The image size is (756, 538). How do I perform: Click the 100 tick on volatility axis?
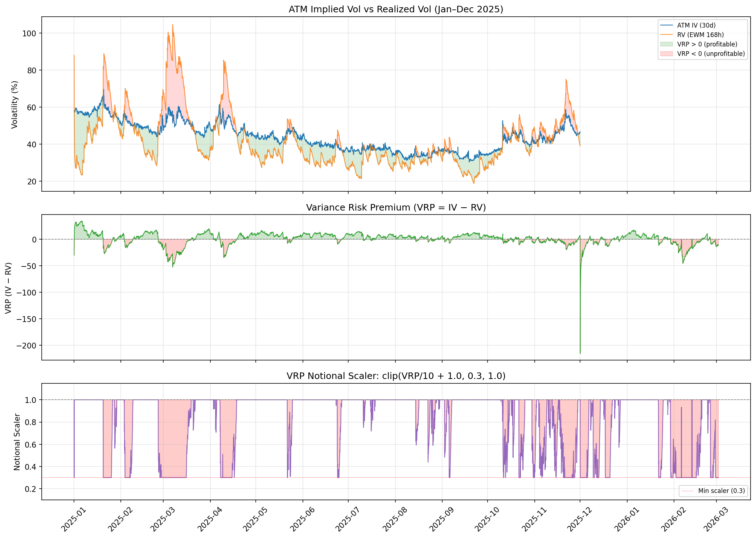pos(30,33)
